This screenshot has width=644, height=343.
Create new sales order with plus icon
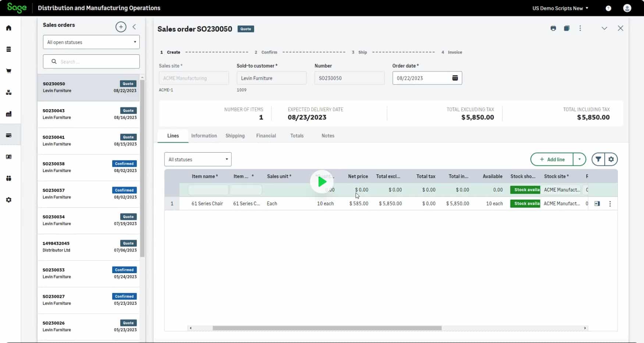tap(121, 27)
